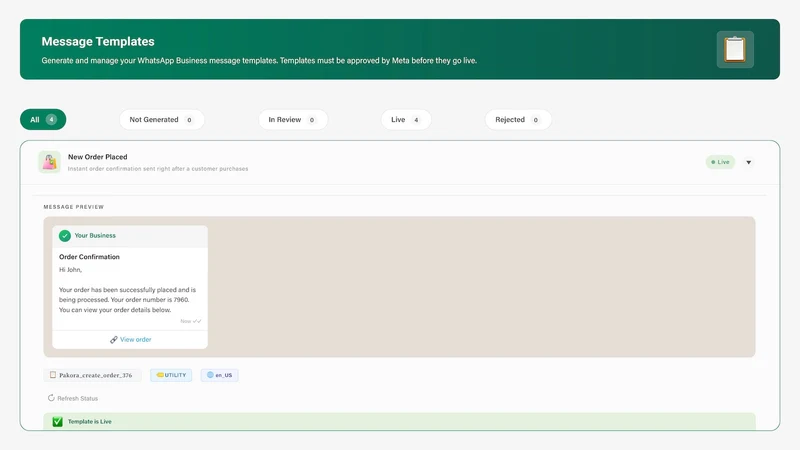Click the green verified checkmark beside Your Business
The height and width of the screenshot is (450, 800).
[65, 236]
